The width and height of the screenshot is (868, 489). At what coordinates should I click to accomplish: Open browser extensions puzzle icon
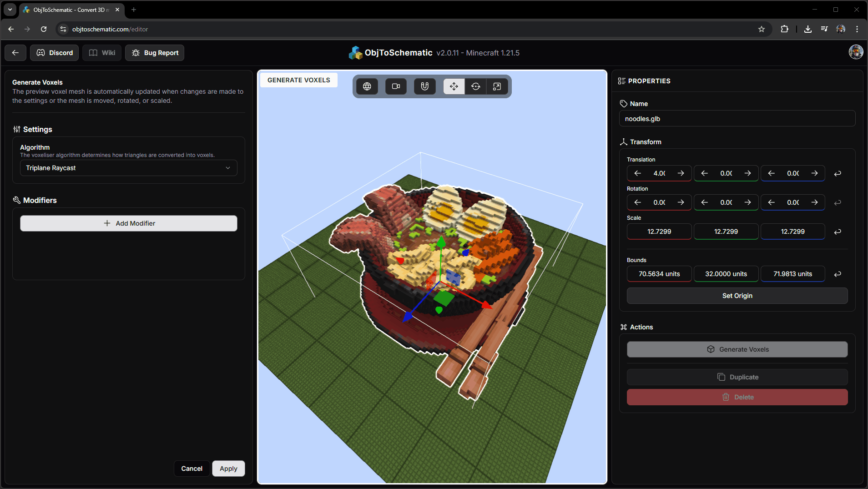pyautogui.click(x=784, y=29)
